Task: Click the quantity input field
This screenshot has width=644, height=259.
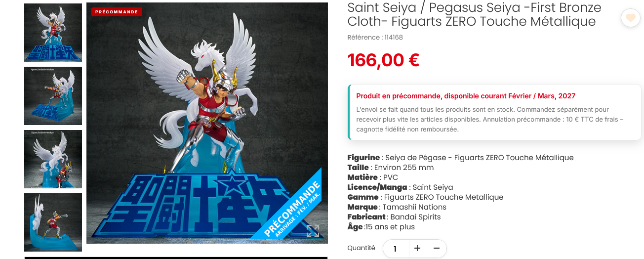Action: (396, 249)
